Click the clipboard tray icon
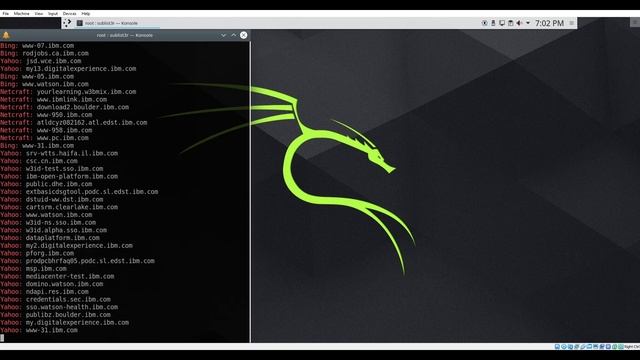640x360 pixels. pyautogui.click(x=511, y=23)
